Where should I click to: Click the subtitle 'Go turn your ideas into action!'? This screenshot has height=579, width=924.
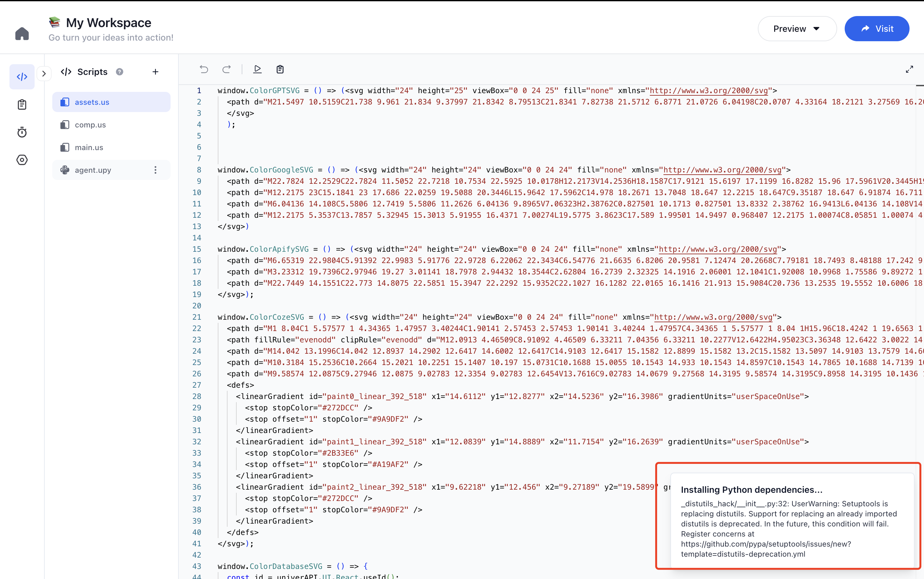tap(111, 37)
